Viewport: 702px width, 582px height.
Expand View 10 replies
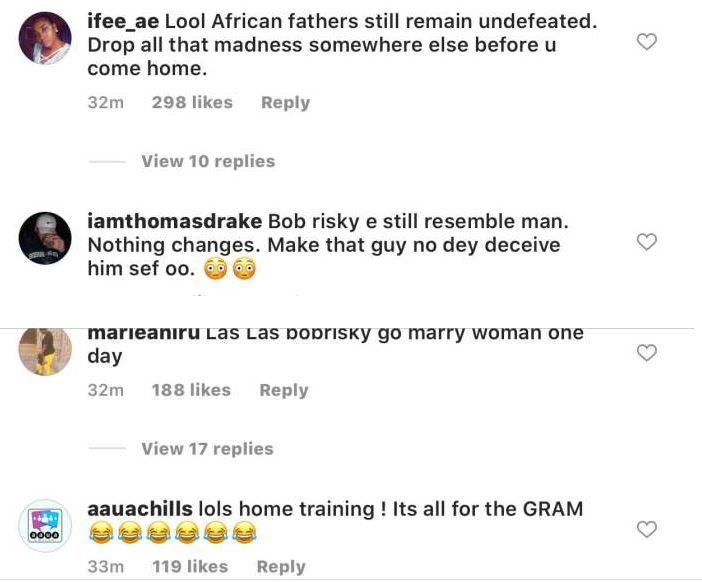(x=208, y=161)
